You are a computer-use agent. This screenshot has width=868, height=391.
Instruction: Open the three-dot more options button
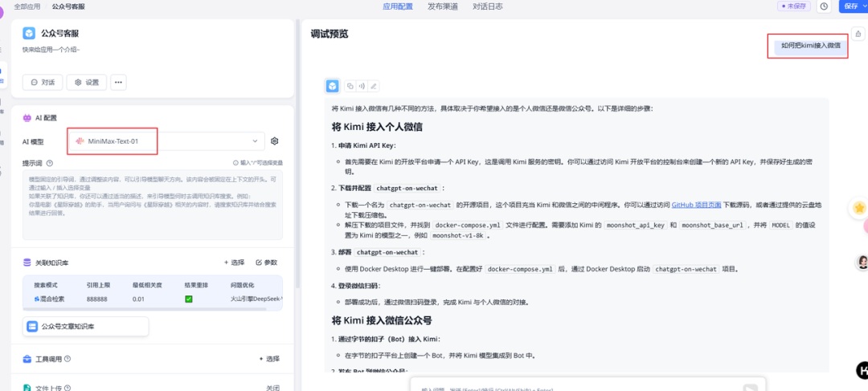click(118, 82)
